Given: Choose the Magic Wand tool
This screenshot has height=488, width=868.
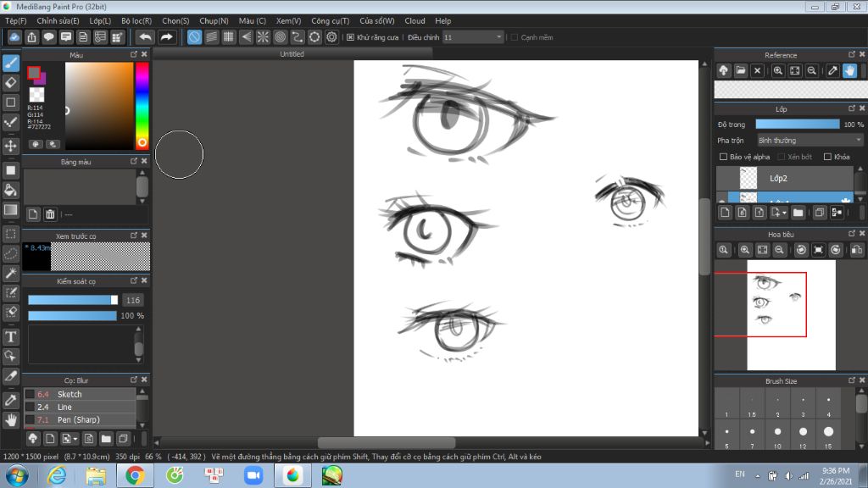Looking at the screenshot, I should (10, 273).
